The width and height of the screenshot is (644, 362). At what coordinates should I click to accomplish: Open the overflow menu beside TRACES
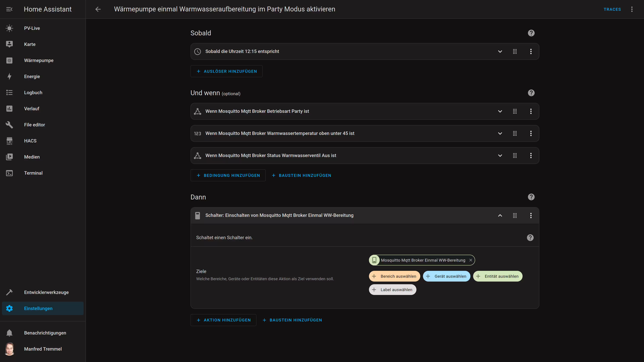click(632, 9)
